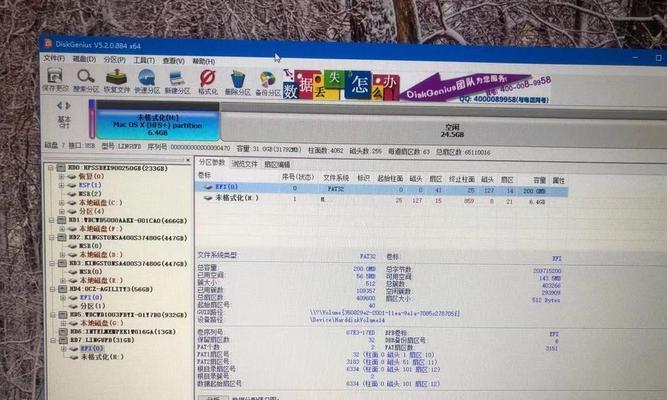Collapse the HD4 OCZ-AGILITY3 disk node

[x=53, y=289]
